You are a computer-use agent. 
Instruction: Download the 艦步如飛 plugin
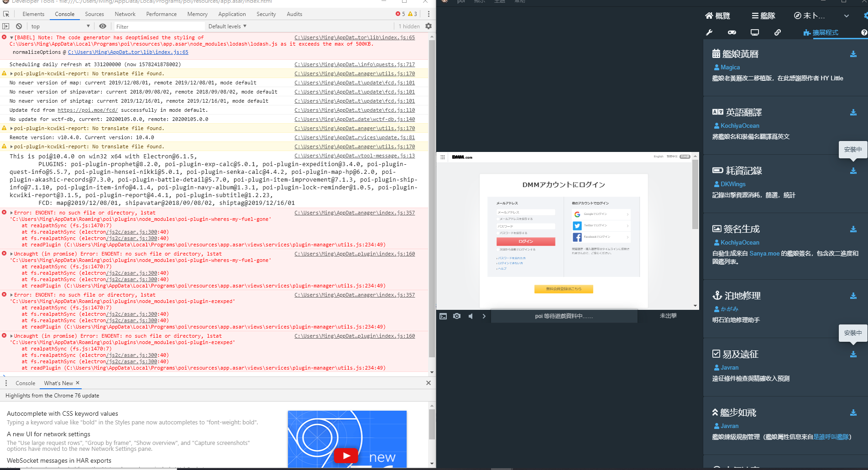pos(853,413)
